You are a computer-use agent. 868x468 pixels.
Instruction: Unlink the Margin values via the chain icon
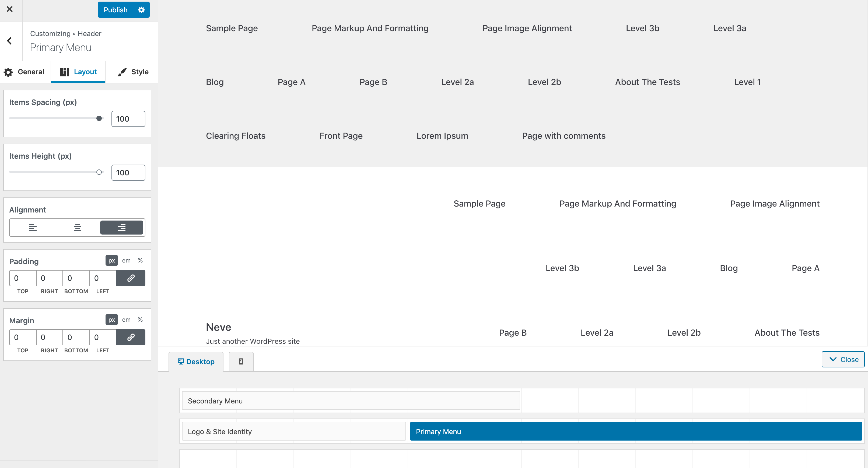131,337
